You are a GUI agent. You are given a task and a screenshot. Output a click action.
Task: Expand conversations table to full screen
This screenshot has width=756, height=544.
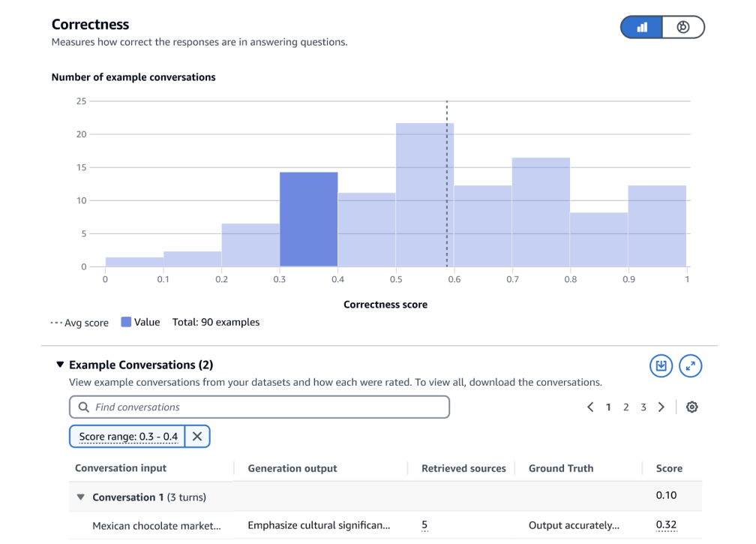click(691, 366)
